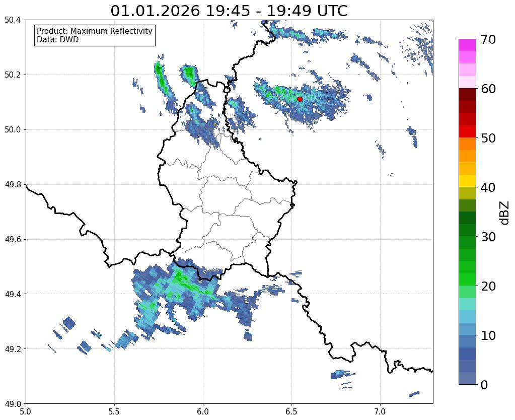Select the 'Product: Maximum Reflectivity' label
Image resolution: width=515 pixels, height=420 pixels.
coord(95,31)
